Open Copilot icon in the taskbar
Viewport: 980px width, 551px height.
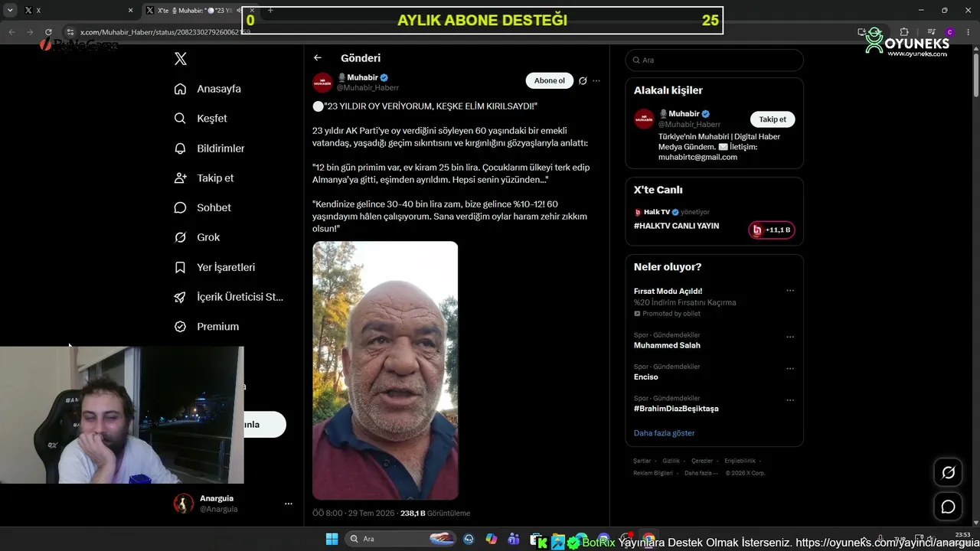(491, 540)
